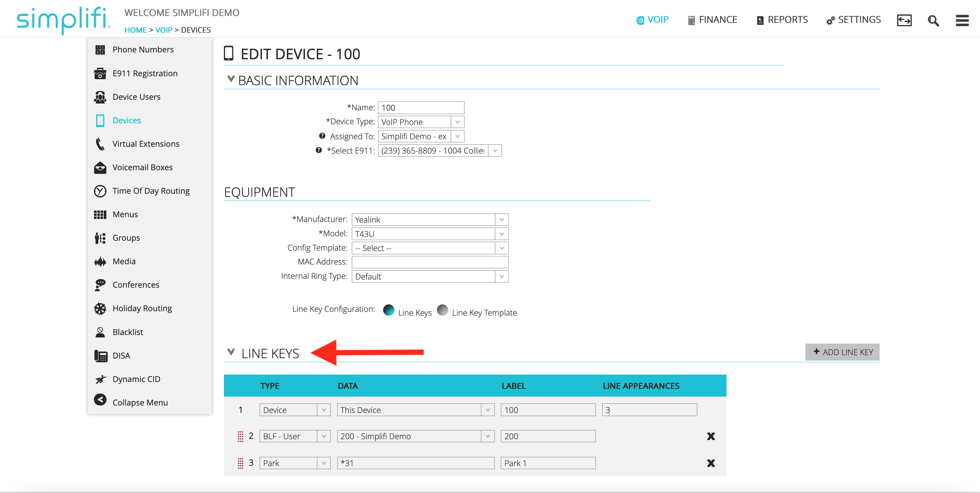Click inside the MAC Address field

tap(430, 262)
